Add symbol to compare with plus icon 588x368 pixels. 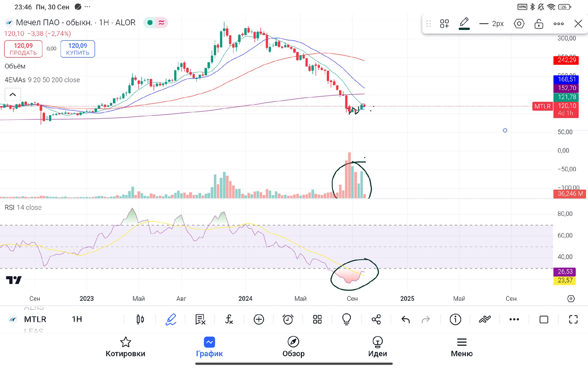tap(259, 320)
